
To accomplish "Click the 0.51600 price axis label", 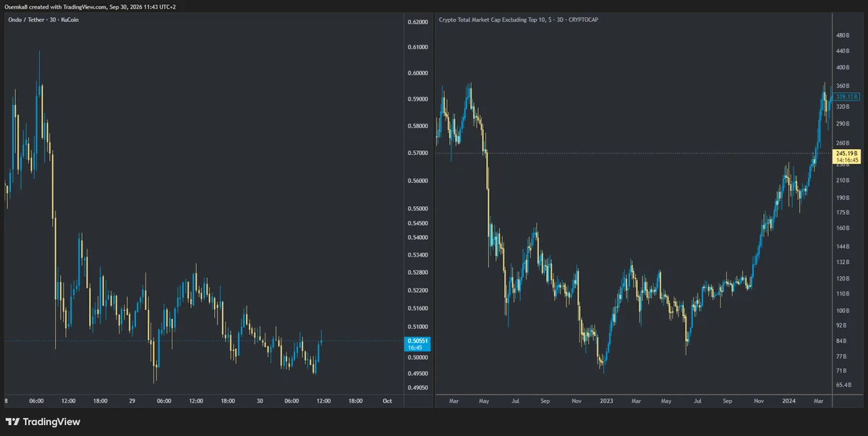I will click(x=418, y=308).
